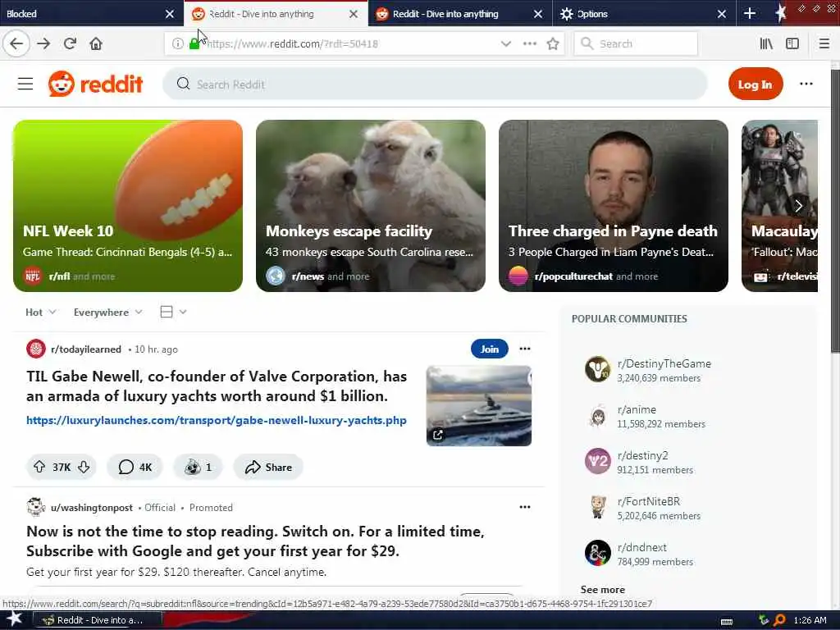Image resolution: width=840 pixels, height=630 pixels.
Task: Advance the trending carousel with next arrow
Action: 798,206
